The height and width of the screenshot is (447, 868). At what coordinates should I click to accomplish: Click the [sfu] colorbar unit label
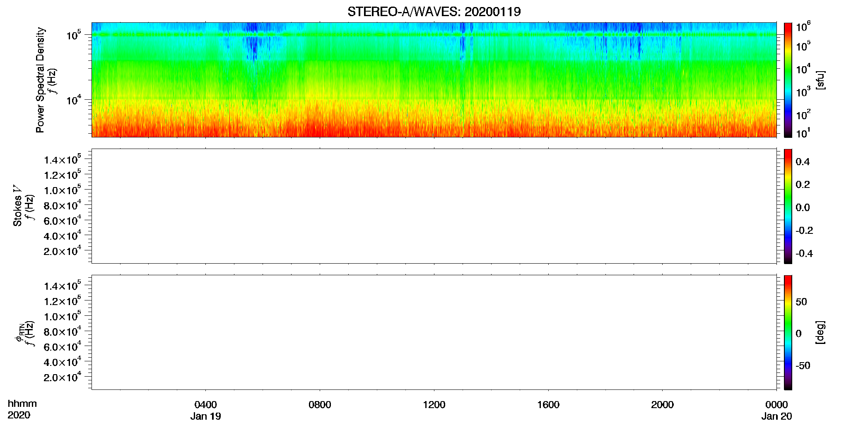(820, 80)
